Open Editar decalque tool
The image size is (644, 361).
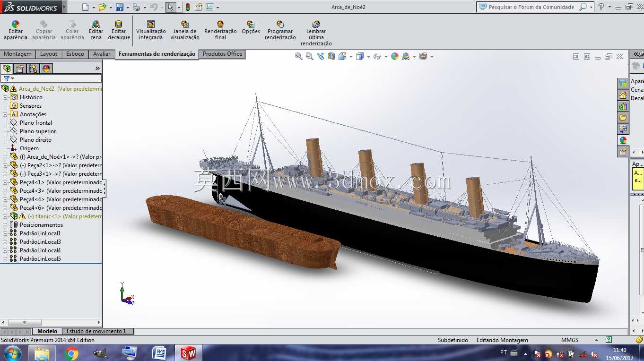(119, 30)
